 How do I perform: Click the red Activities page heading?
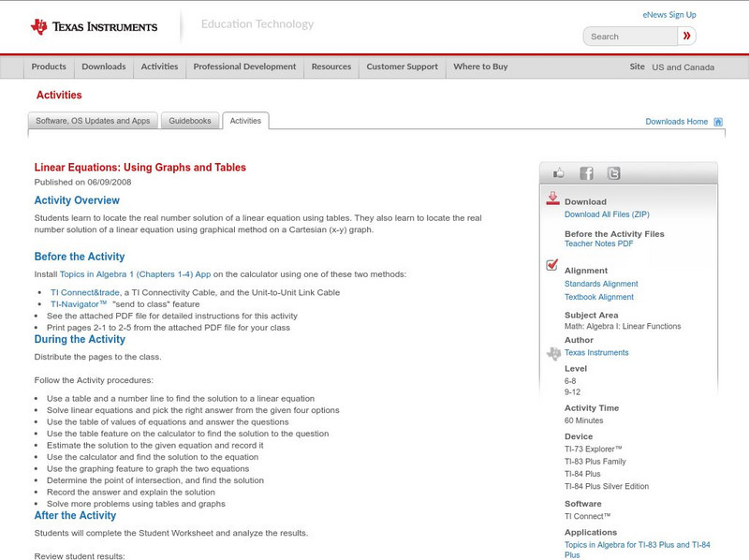pos(59,96)
